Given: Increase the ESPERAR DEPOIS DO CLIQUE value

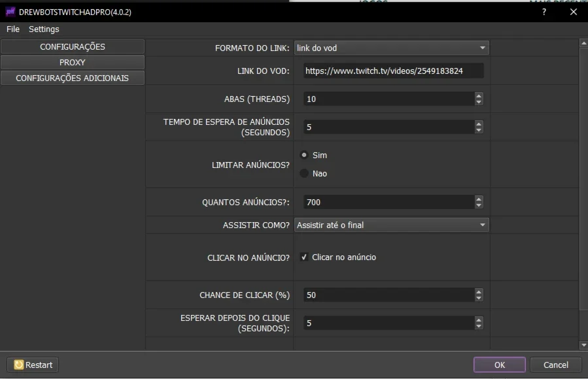Looking at the screenshot, I should (x=479, y=320).
